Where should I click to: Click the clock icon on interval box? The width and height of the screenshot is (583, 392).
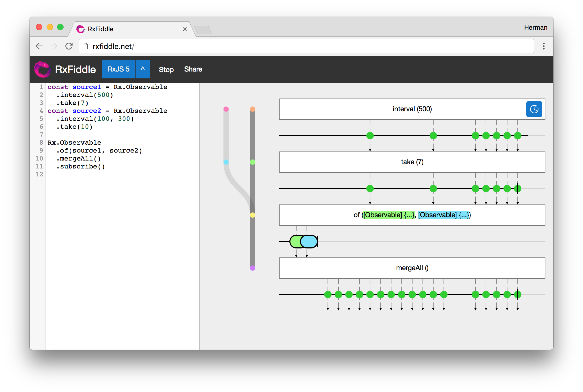[534, 109]
